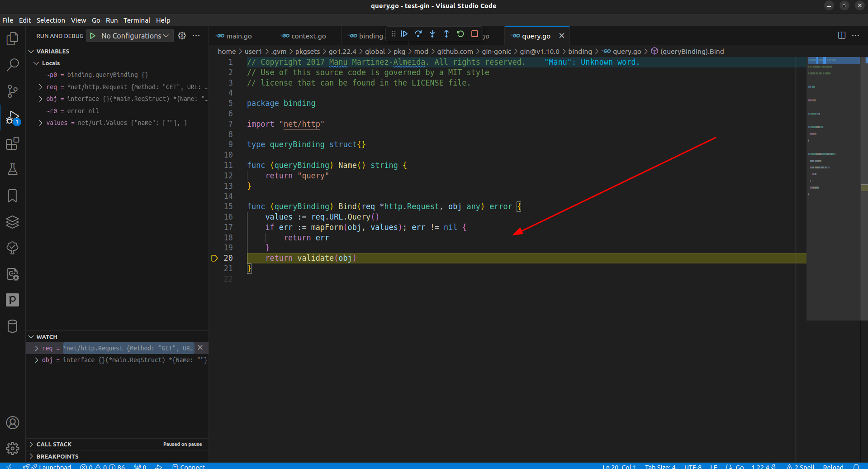Expand the BREAKPOINTS section
The image size is (868, 469).
tap(57, 456)
